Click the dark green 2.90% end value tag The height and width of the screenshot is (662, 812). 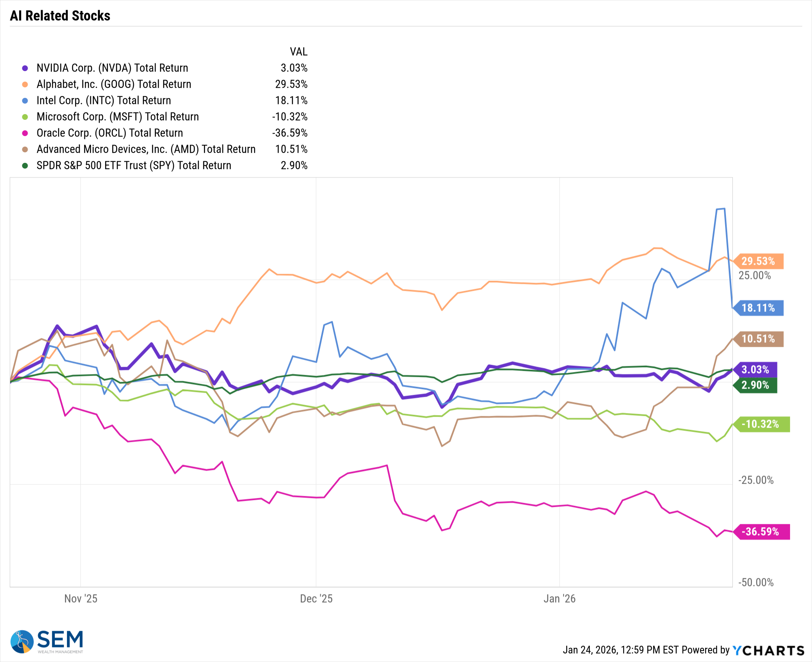[x=756, y=385]
